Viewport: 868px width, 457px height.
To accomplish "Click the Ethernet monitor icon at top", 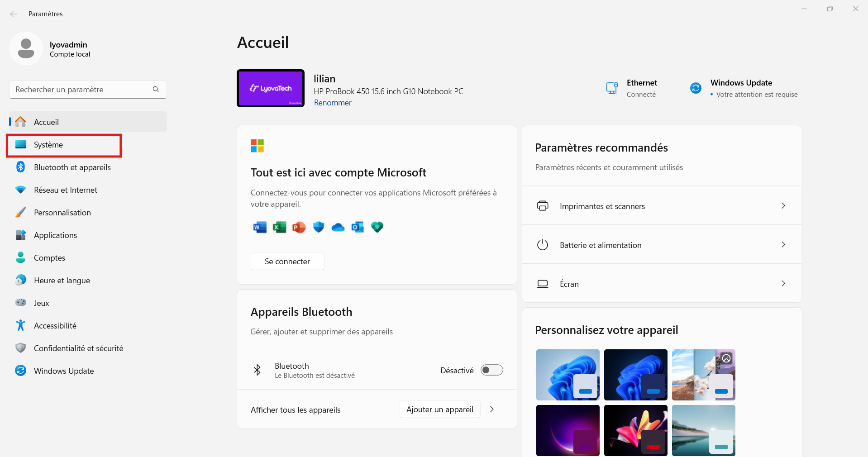I will (x=612, y=88).
